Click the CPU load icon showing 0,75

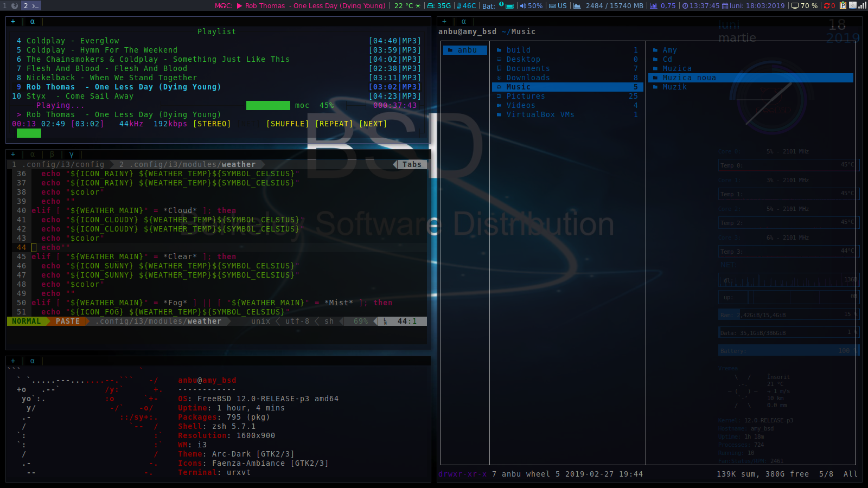(653, 6)
